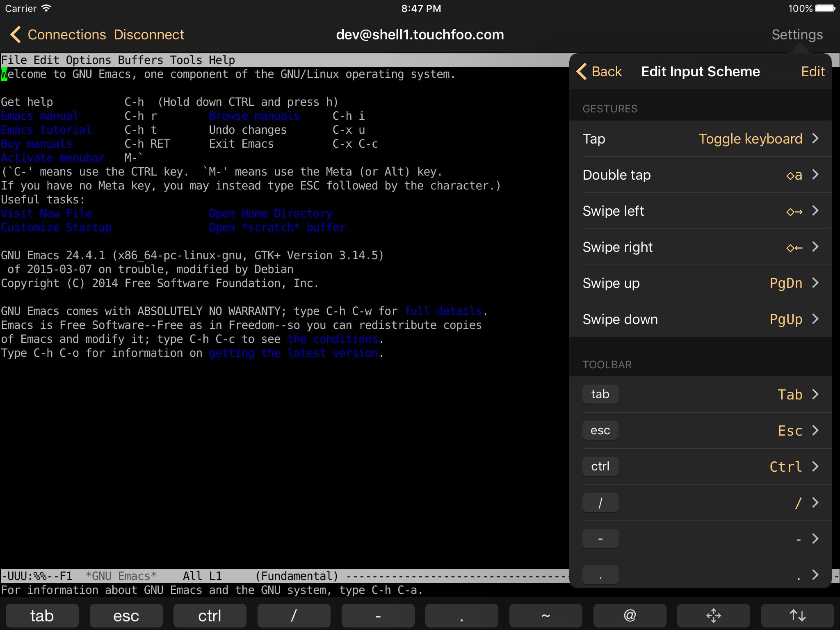Tap the up-down arrows keyboard icon

click(797, 616)
